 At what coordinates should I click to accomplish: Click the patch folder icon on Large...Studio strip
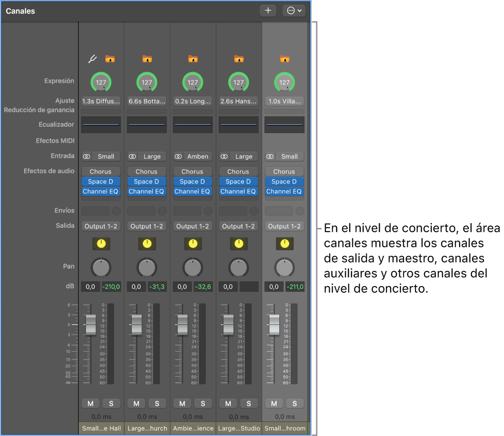239,59
